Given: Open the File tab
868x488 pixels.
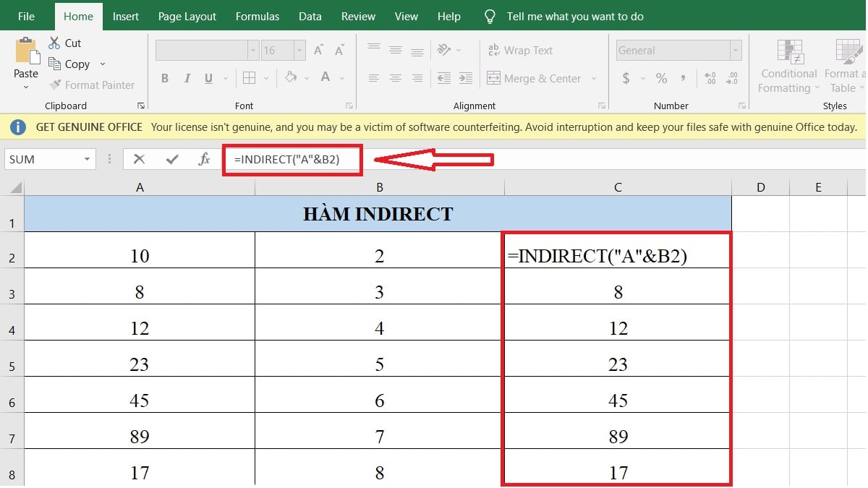Looking at the screenshot, I should click(26, 16).
